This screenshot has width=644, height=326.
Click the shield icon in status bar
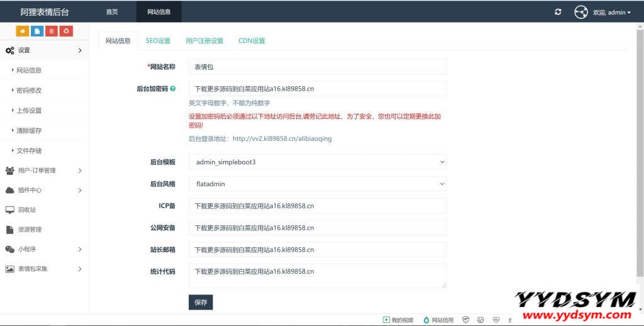pos(466,320)
